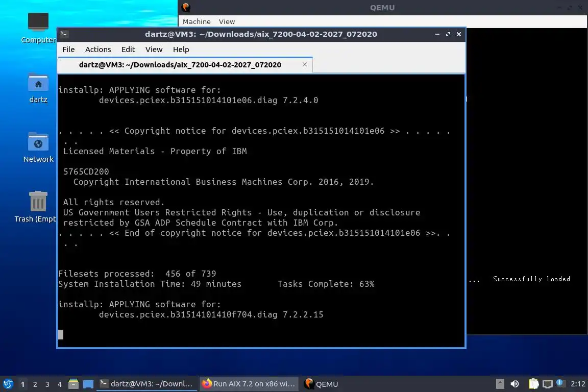Click 'devices.pciex.b315151014101e06.diag 7.2.4.0' line

tap(208, 100)
